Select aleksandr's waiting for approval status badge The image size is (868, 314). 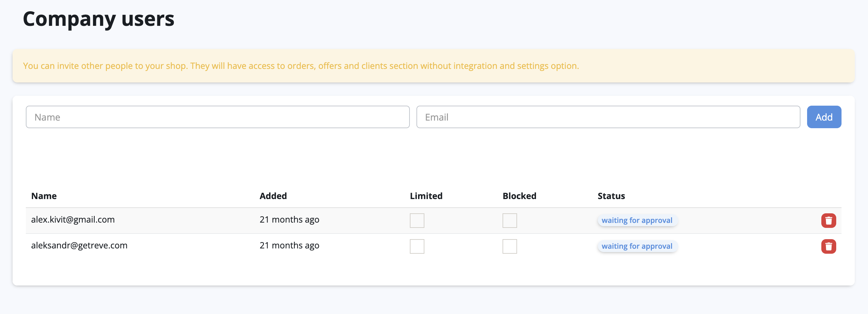coord(637,246)
